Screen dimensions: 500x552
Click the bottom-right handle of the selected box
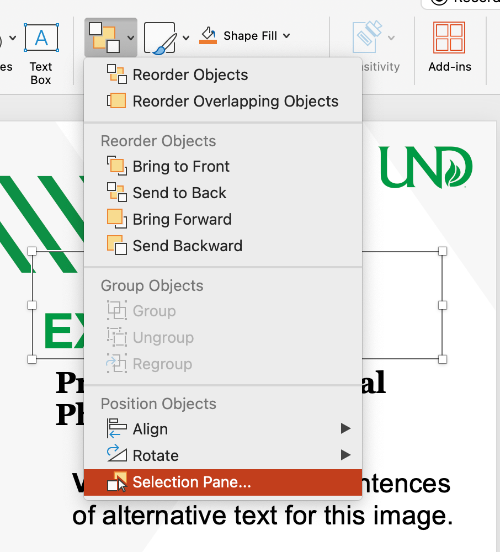(443, 359)
